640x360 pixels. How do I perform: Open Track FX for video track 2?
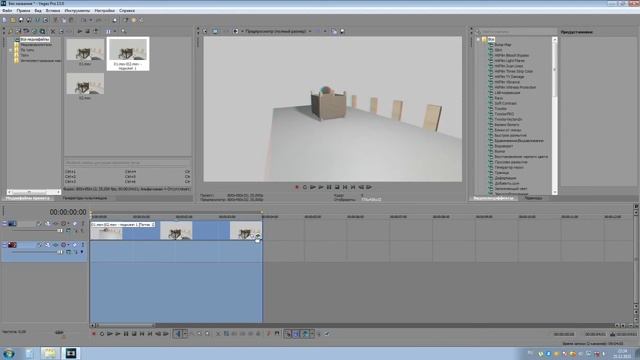[x=56, y=245]
